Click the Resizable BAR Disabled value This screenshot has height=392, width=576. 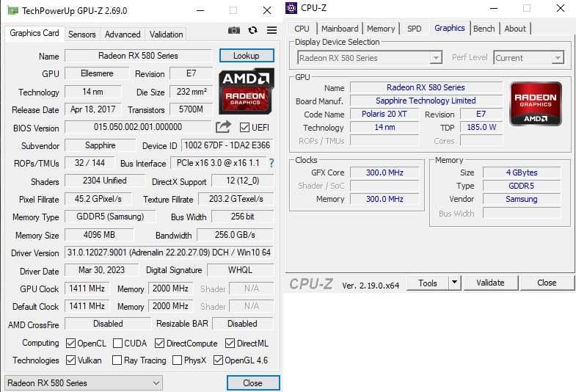click(x=242, y=324)
